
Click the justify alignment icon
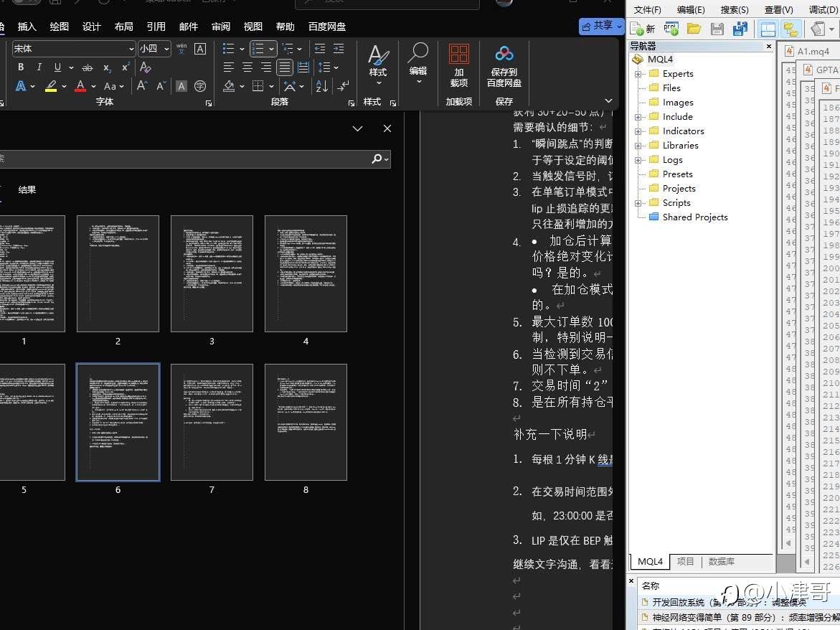tap(285, 67)
